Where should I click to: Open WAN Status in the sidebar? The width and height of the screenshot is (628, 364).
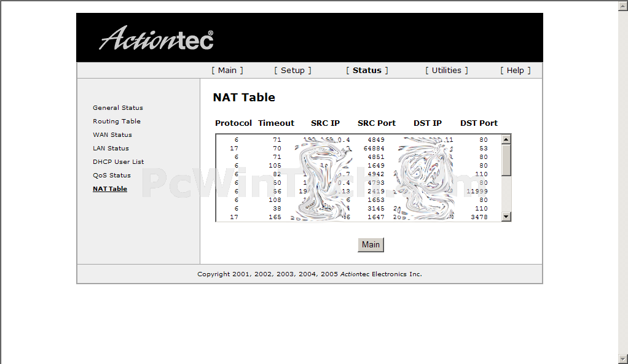(x=112, y=135)
